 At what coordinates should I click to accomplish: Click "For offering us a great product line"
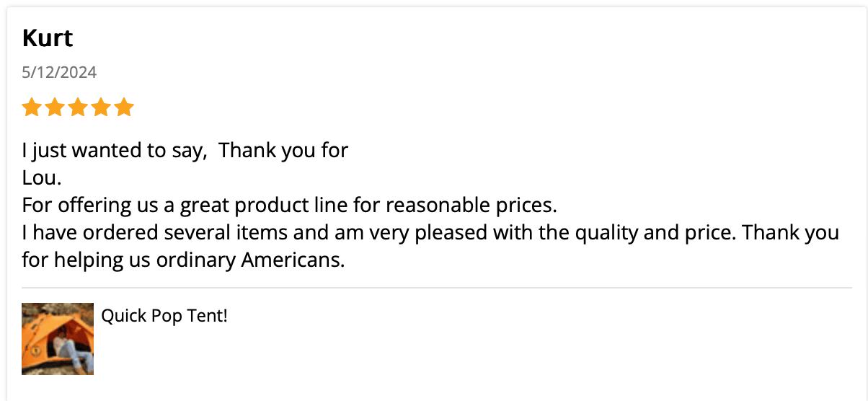tap(185, 206)
